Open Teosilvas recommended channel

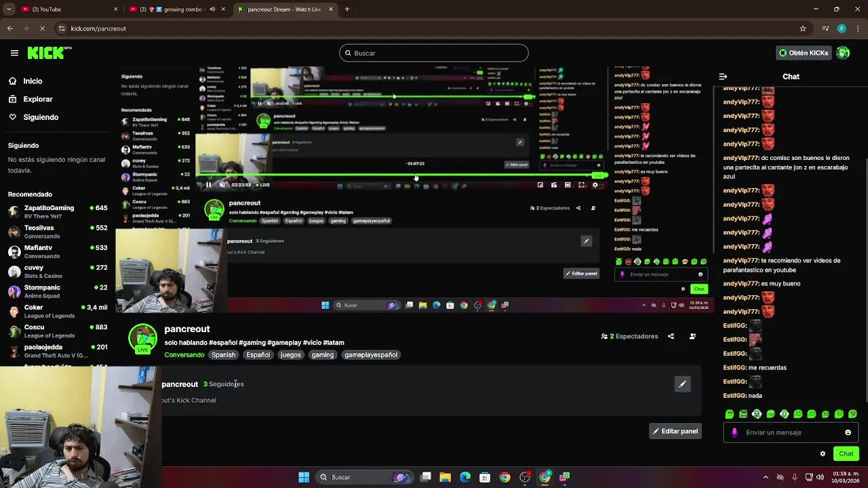click(x=58, y=232)
